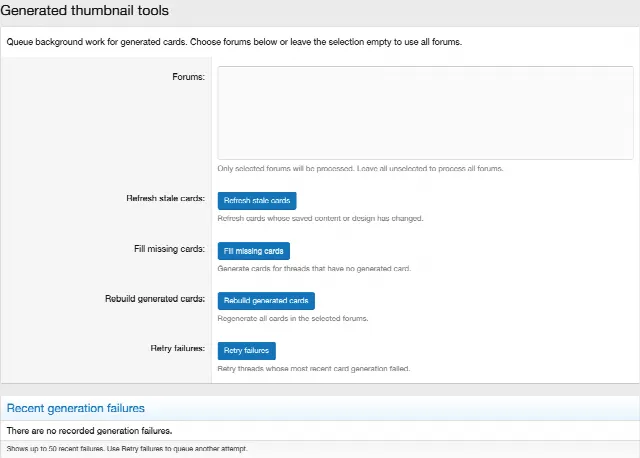Open the Recent generation failures heading
The width and height of the screenshot is (640, 458).
coord(76,408)
